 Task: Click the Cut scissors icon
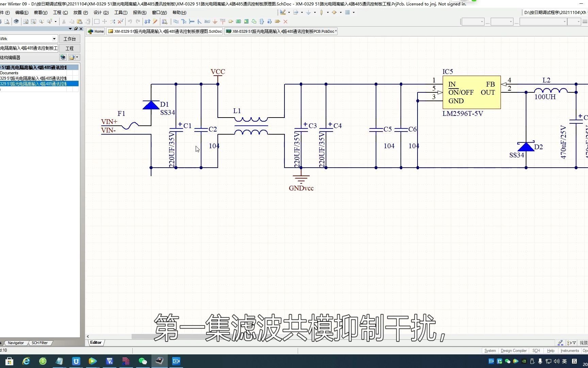(x=64, y=21)
